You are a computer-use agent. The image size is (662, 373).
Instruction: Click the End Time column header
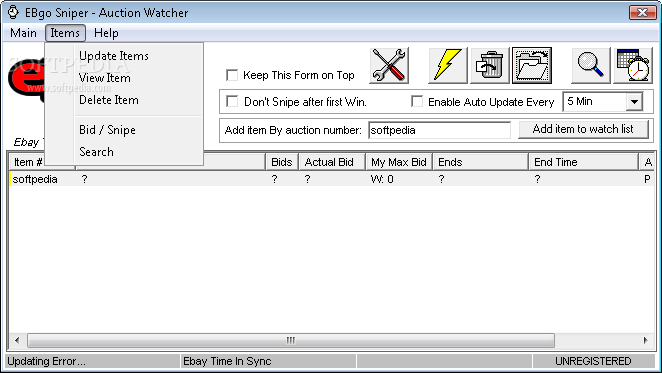[583, 162]
